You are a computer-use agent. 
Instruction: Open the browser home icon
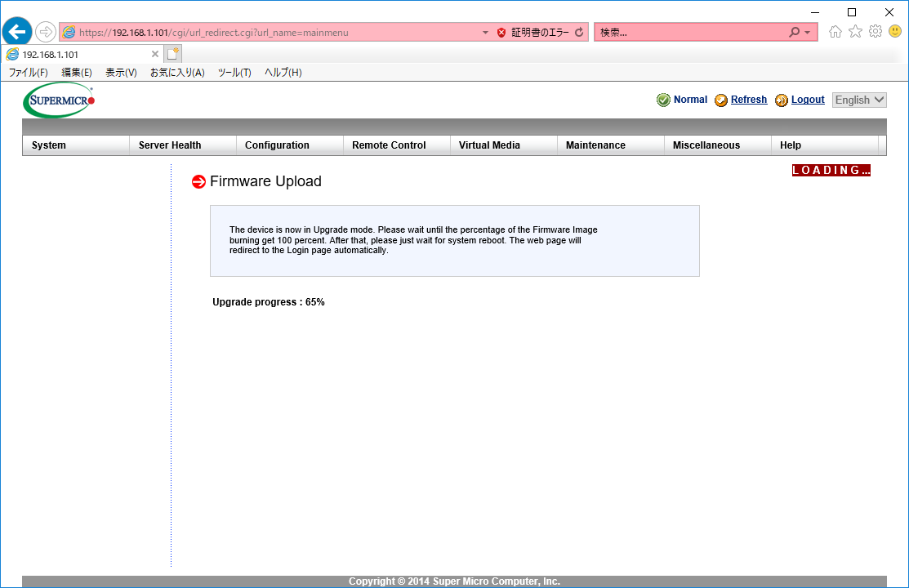(835, 32)
